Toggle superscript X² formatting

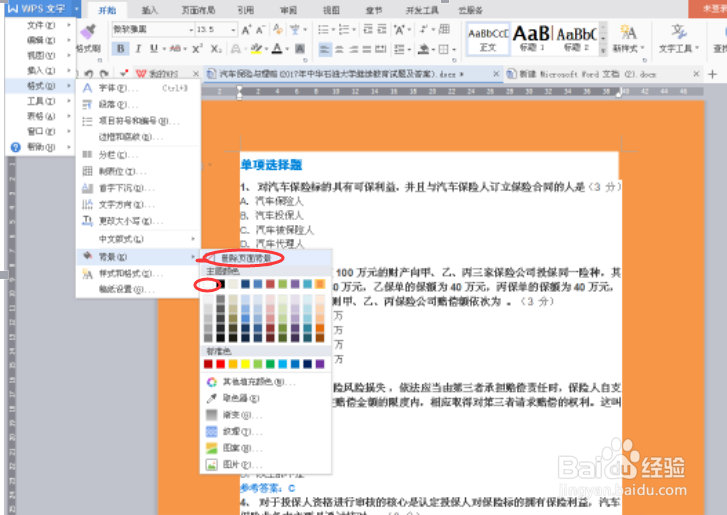(x=198, y=49)
